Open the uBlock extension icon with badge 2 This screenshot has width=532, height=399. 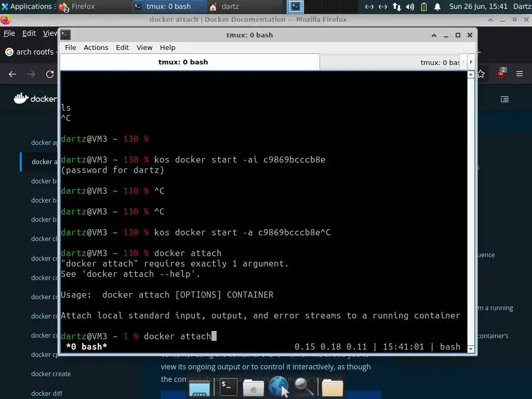[x=501, y=73]
